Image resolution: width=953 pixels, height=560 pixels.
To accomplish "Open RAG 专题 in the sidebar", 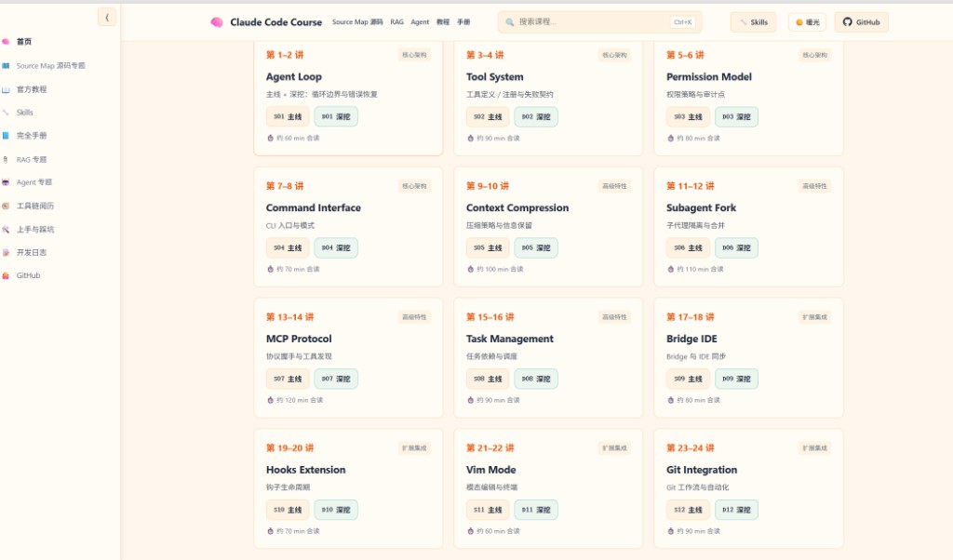I will point(31,159).
